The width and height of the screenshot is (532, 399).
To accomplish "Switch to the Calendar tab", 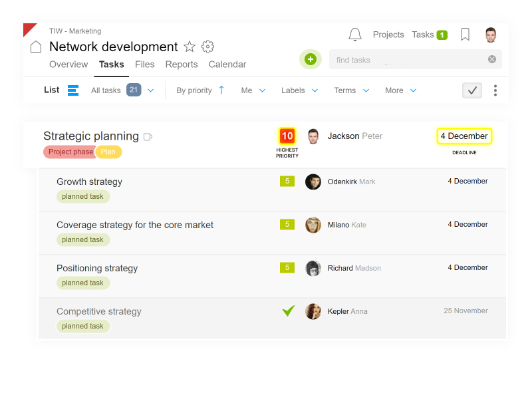I will pos(227,65).
